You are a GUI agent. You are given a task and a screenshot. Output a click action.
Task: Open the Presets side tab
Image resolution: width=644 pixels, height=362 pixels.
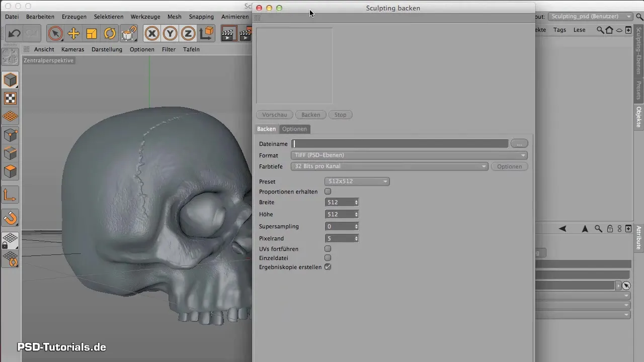click(x=639, y=90)
